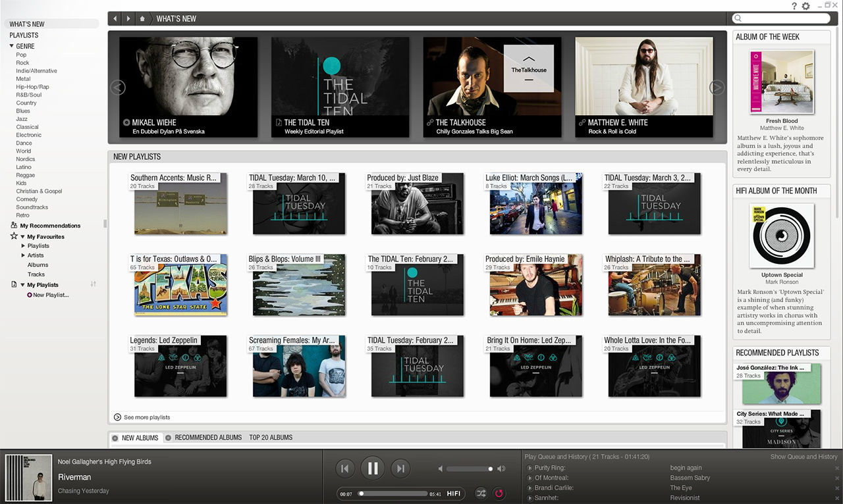Image resolution: width=843 pixels, height=504 pixels.
Task: Collapse the My Playlists section
Action: pyautogui.click(x=22, y=285)
